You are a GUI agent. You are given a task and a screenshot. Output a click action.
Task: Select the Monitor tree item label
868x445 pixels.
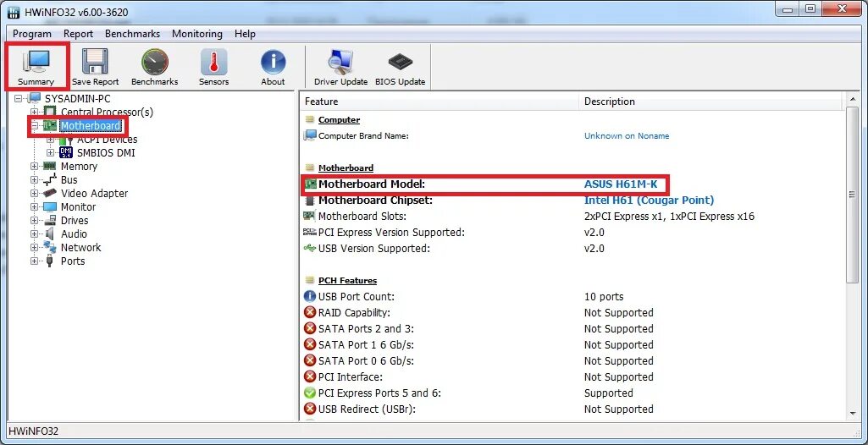(78, 206)
